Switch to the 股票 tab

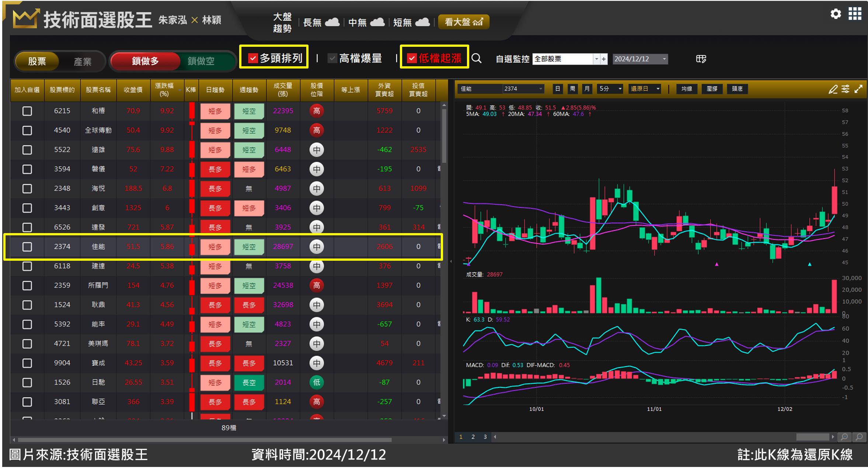(x=37, y=61)
